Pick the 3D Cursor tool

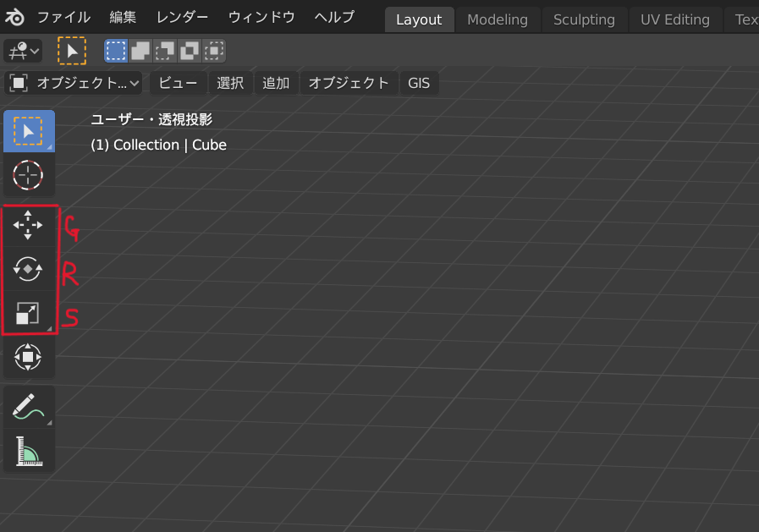[29, 175]
